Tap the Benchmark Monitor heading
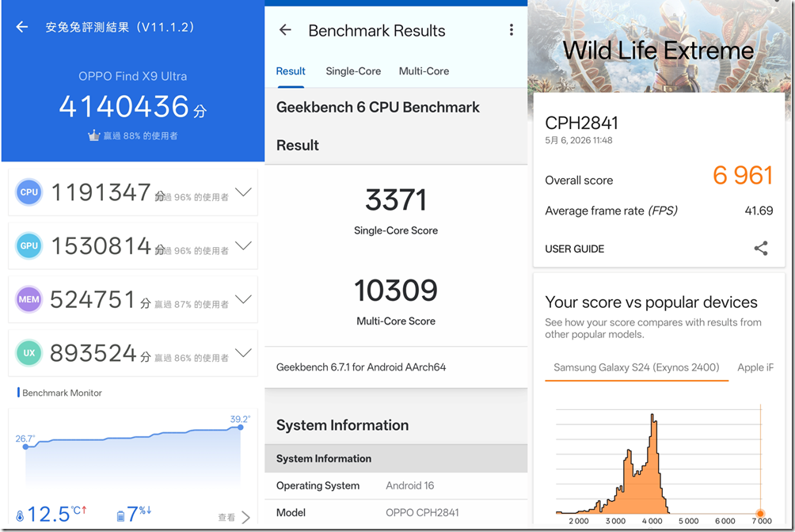This screenshot has width=795, height=532. [x=62, y=393]
